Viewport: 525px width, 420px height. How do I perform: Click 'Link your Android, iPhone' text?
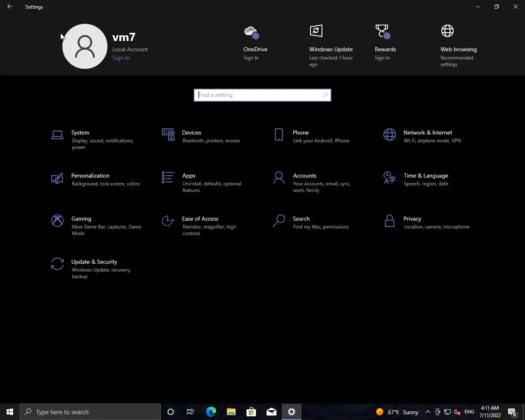click(321, 141)
